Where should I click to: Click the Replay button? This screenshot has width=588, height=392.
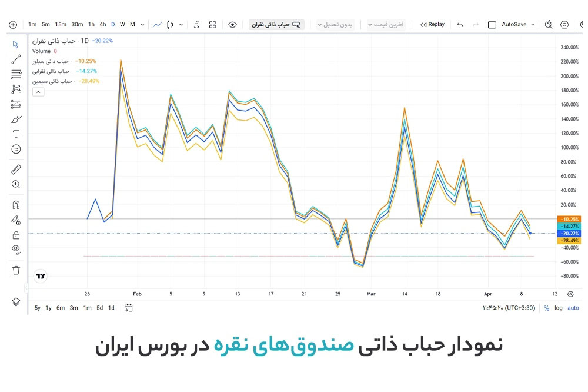(x=432, y=25)
